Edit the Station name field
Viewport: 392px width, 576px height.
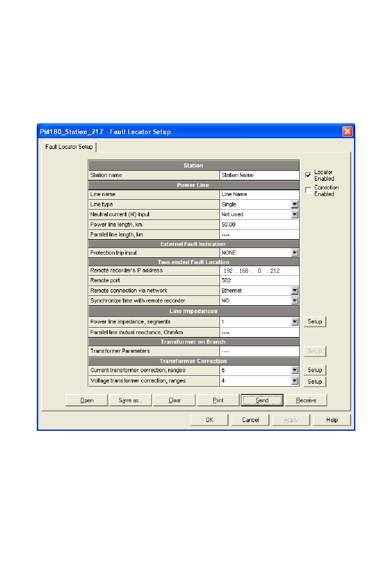(259, 175)
